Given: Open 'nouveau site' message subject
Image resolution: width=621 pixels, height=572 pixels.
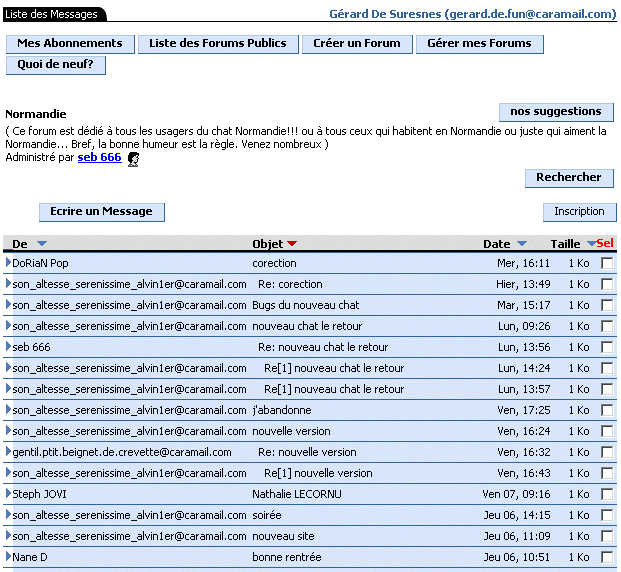Looking at the screenshot, I should click(284, 536).
